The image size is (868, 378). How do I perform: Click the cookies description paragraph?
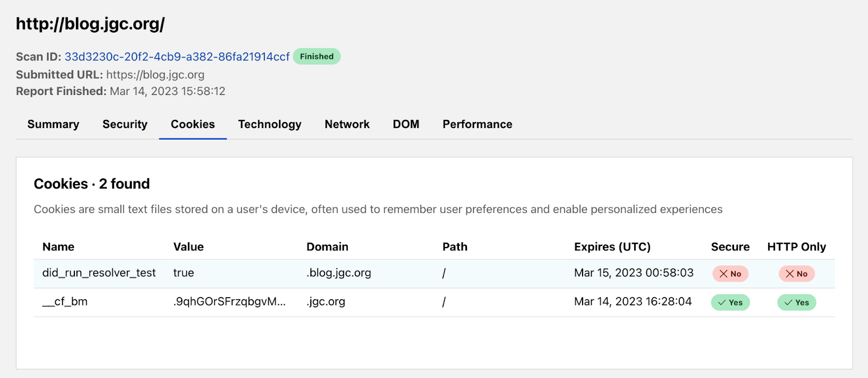378,210
